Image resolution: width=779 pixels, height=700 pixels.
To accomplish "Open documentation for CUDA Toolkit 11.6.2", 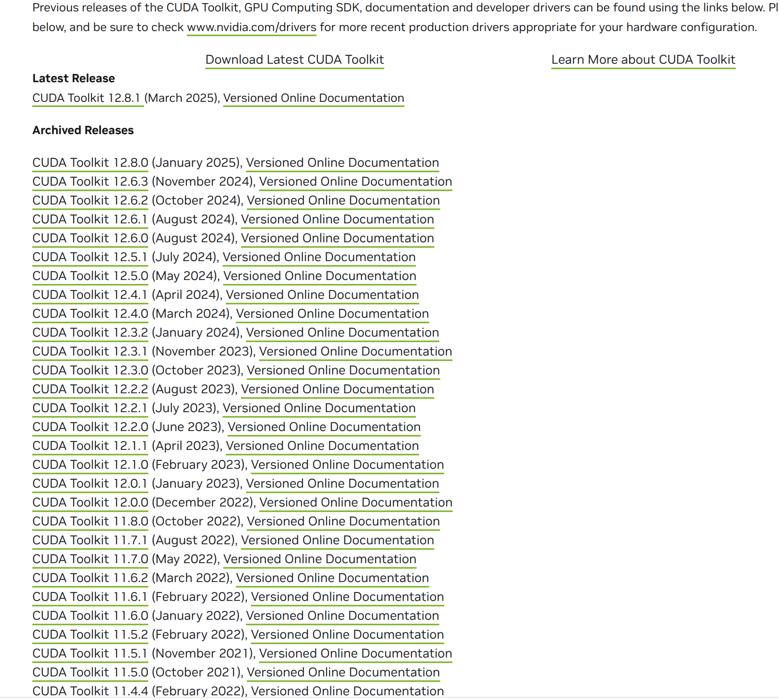I will click(332, 578).
